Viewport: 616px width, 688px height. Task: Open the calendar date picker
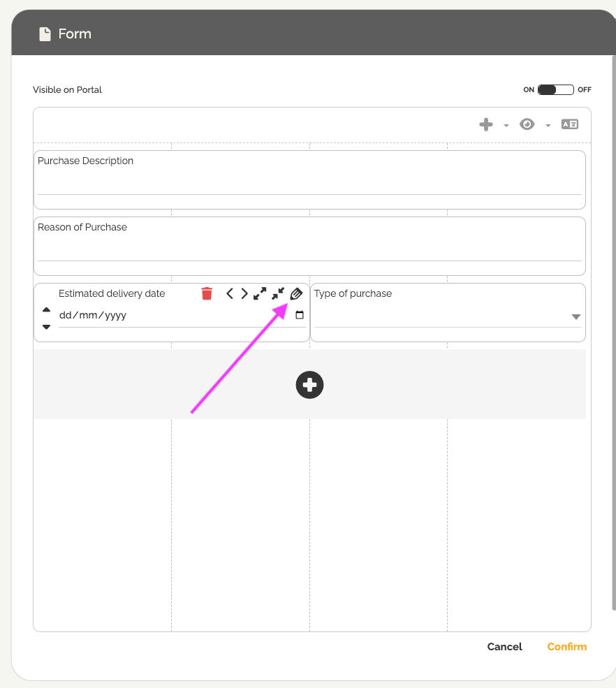point(300,315)
